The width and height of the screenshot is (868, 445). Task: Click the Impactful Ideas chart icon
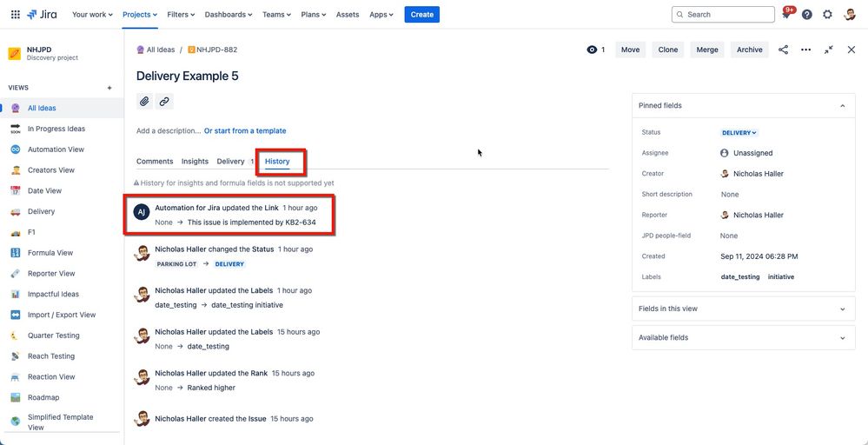(16, 294)
